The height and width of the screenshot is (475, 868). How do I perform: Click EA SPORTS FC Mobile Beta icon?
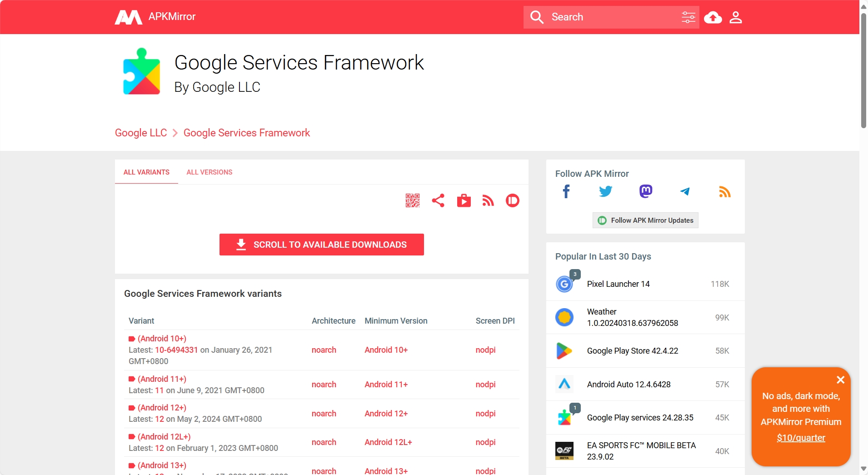pos(564,451)
